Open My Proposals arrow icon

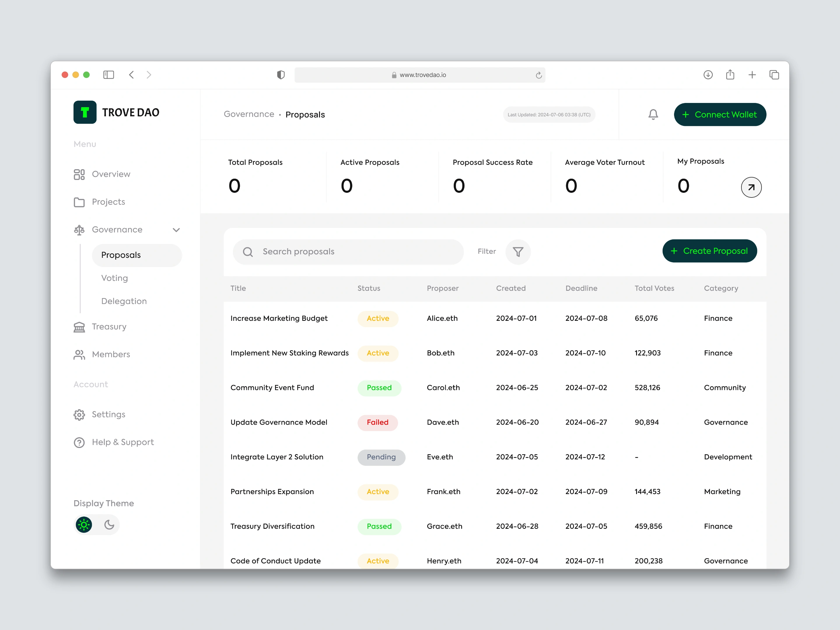(751, 187)
